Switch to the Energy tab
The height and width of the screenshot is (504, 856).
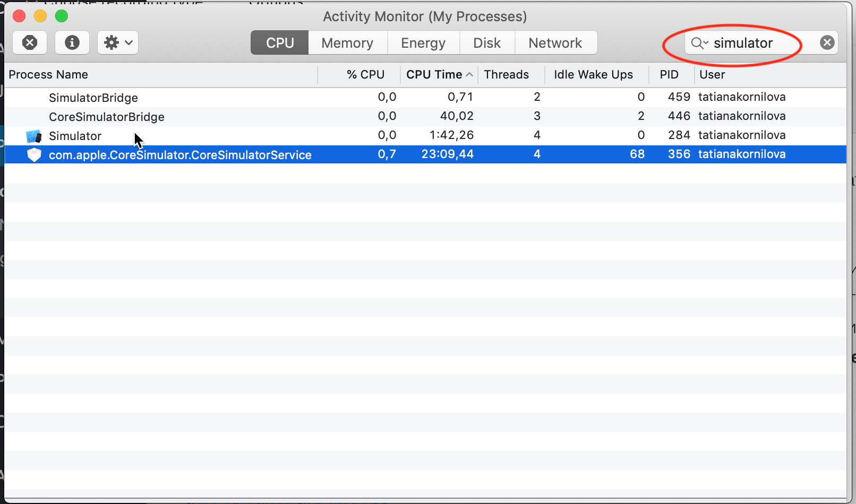pyautogui.click(x=423, y=43)
